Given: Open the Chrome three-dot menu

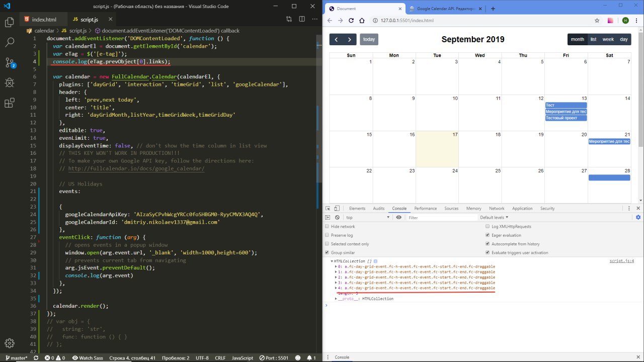Looking at the screenshot, I should (637, 21).
